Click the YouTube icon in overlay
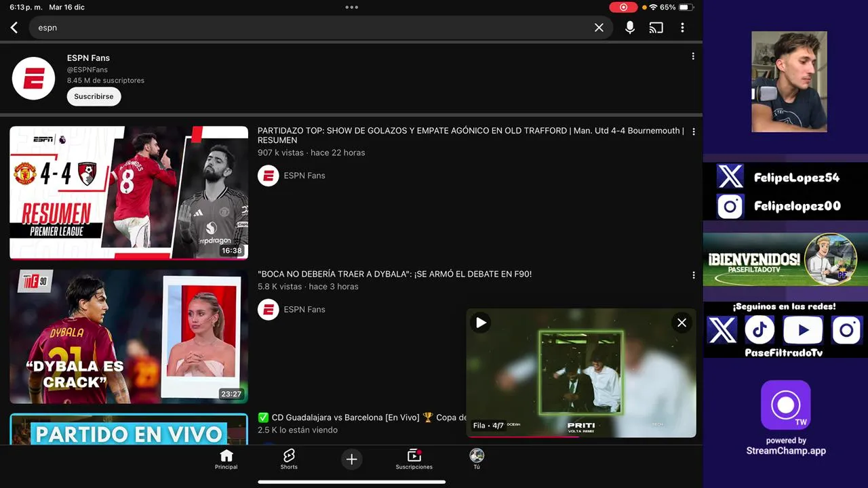Screen dimensions: 868x488 click(803, 330)
